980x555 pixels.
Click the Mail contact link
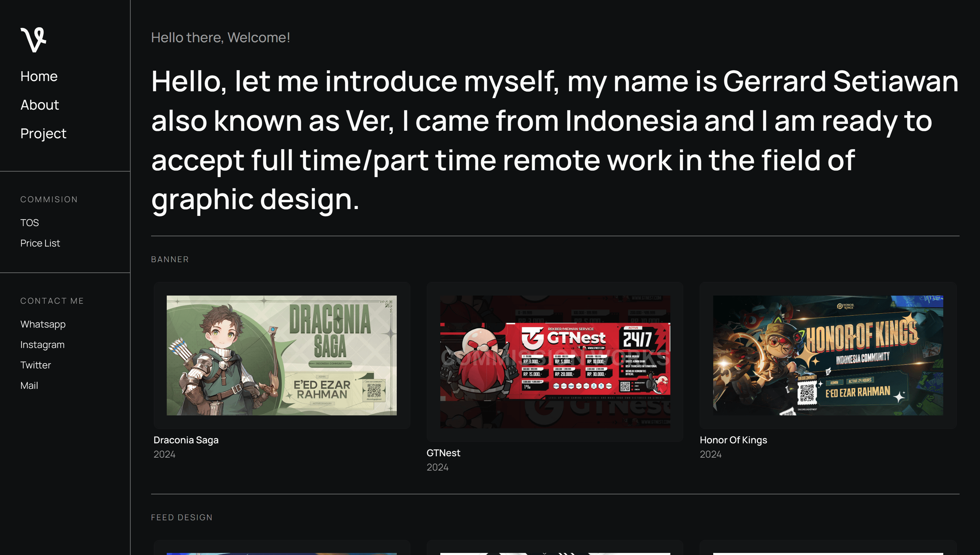click(x=29, y=385)
